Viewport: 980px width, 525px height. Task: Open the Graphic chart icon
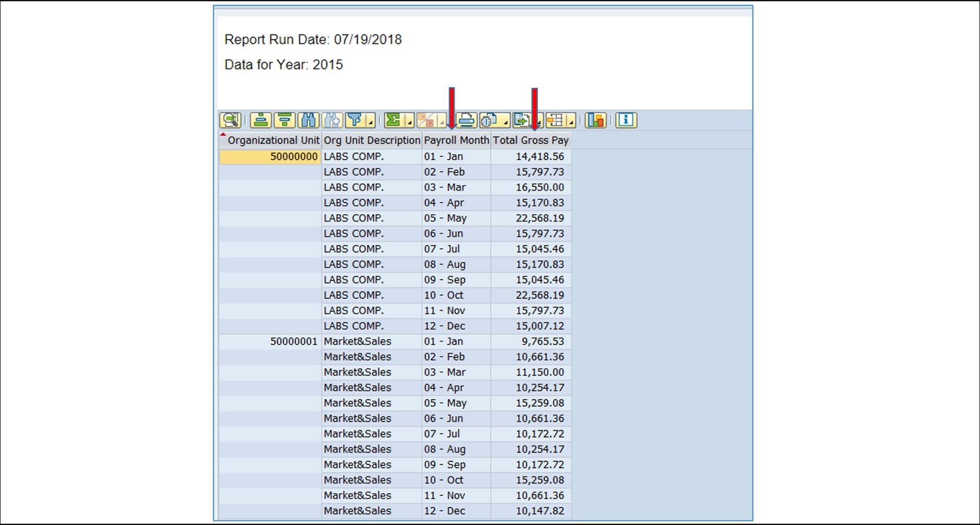point(594,121)
